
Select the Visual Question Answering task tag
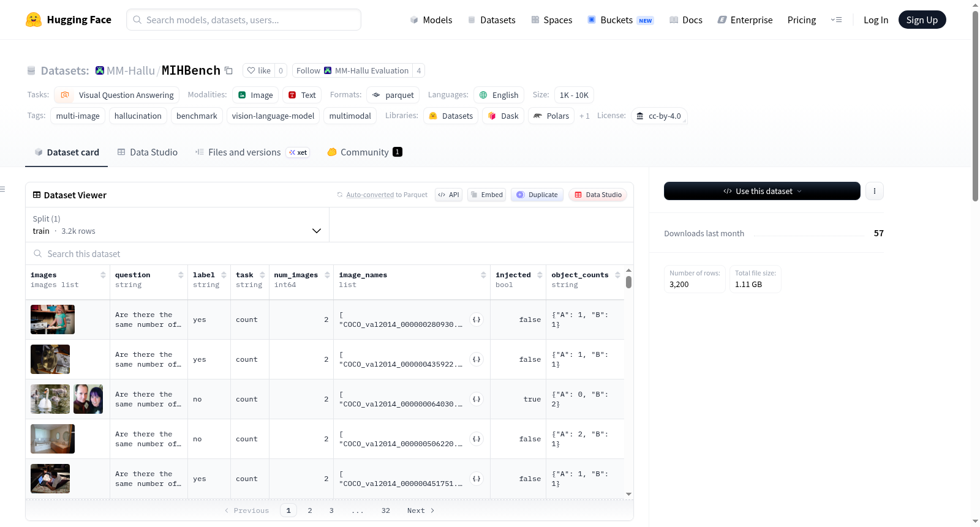pos(117,95)
